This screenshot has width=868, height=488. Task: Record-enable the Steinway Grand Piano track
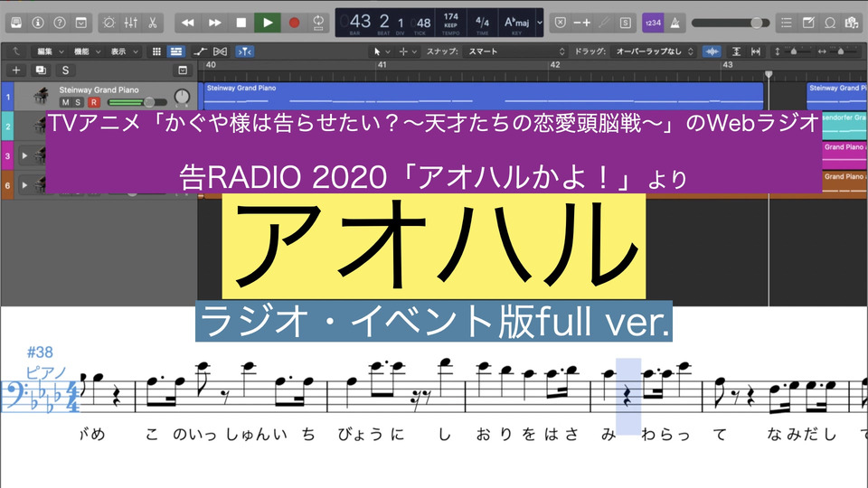pyautogui.click(x=94, y=102)
